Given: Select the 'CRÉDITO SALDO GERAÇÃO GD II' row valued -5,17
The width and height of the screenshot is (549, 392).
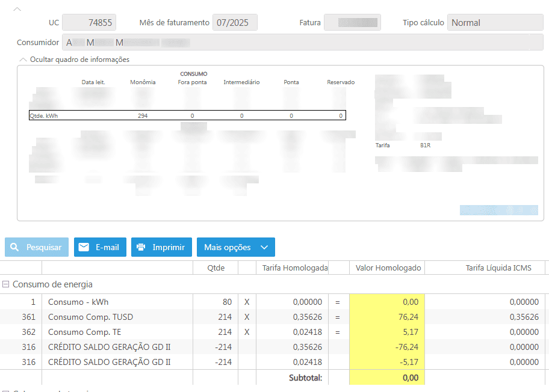Looking at the screenshot, I should pos(109,362).
